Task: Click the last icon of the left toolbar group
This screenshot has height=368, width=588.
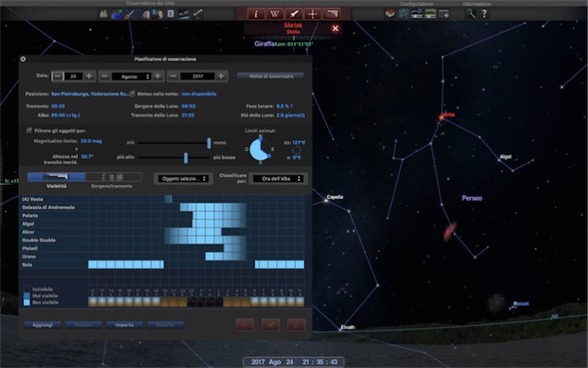Action: [197, 14]
